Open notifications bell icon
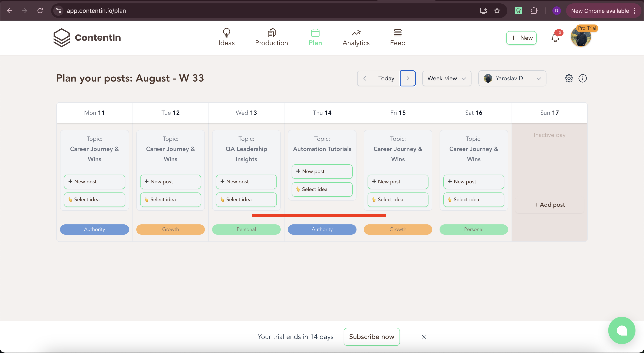Viewport: 644px width, 353px height. (x=555, y=38)
